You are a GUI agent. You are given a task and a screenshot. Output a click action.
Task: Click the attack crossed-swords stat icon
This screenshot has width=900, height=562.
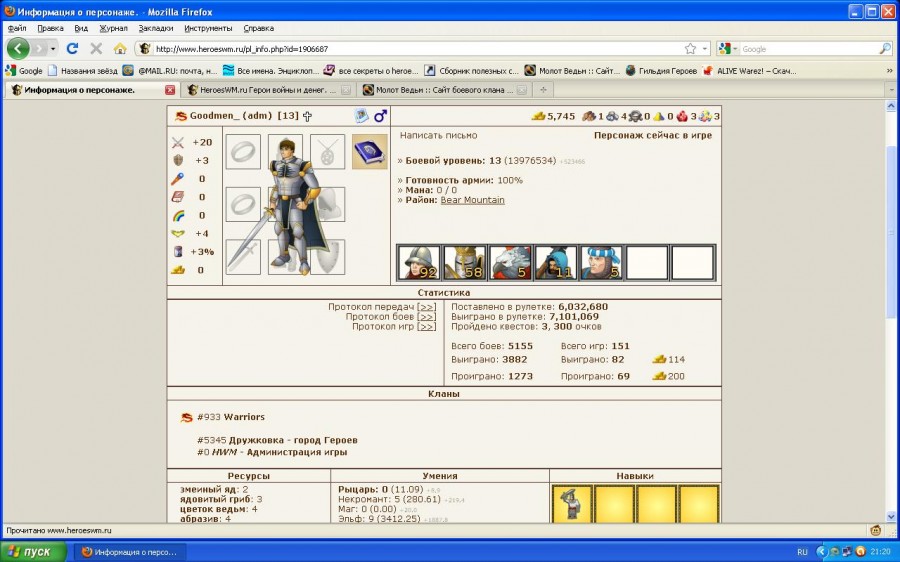pos(178,142)
